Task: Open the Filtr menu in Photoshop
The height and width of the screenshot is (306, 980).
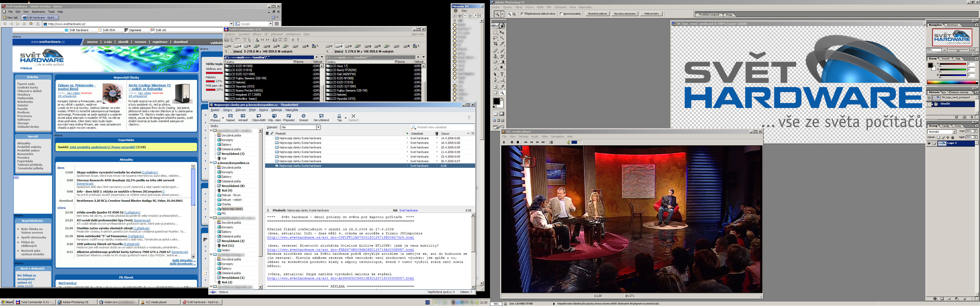Action: point(549,7)
